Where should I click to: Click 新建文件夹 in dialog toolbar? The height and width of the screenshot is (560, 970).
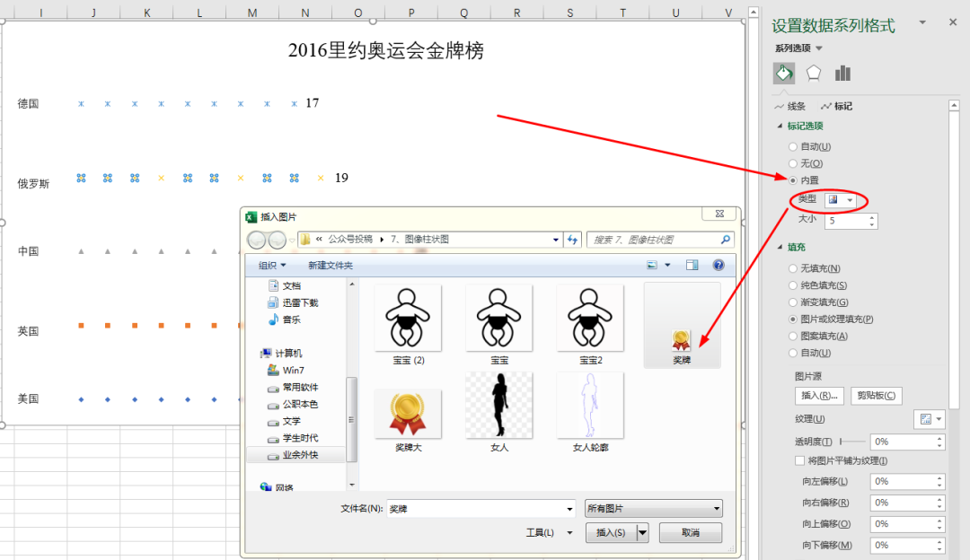coord(331,265)
